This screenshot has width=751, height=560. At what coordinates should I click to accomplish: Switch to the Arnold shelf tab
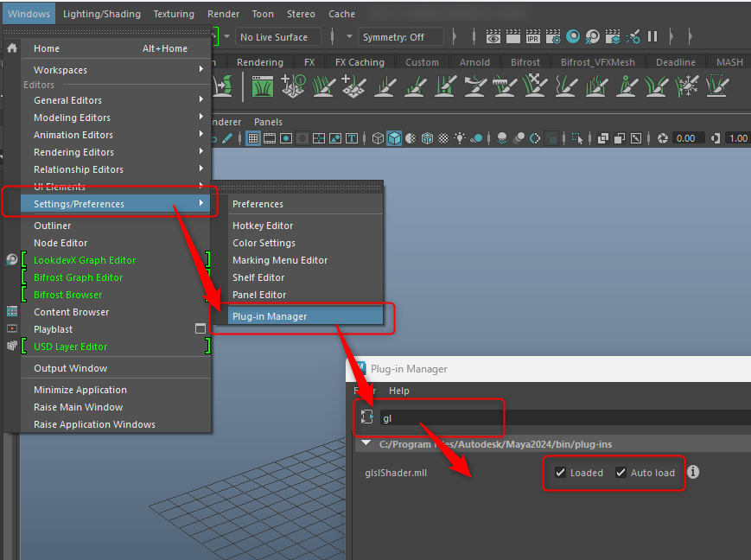[x=474, y=62]
